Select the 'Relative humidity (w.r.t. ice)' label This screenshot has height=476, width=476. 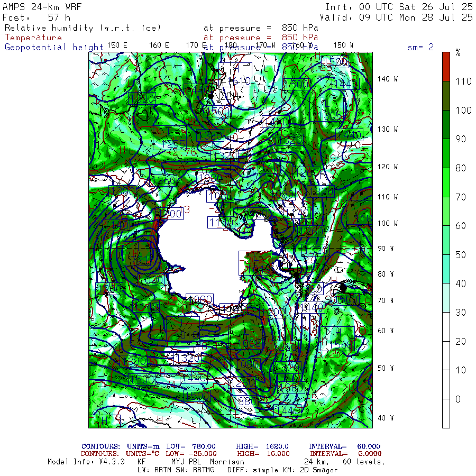pos(83,28)
